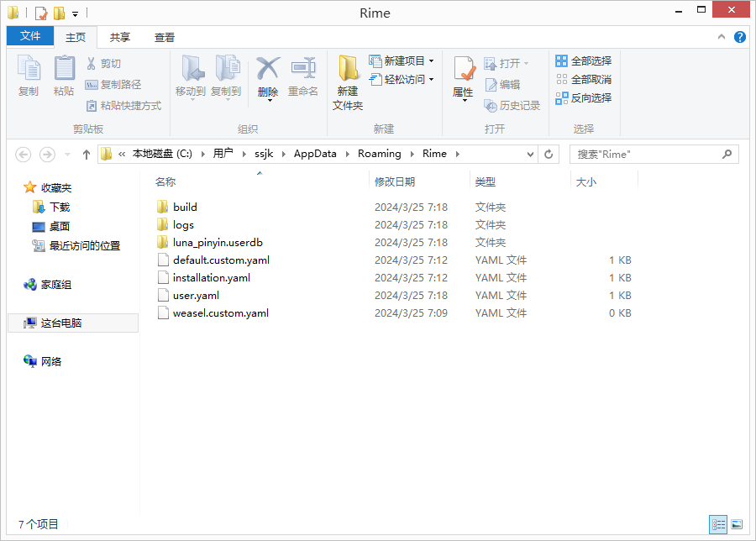Select Network (网络) in navigation pane
The image size is (756, 541).
(x=43, y=361)
